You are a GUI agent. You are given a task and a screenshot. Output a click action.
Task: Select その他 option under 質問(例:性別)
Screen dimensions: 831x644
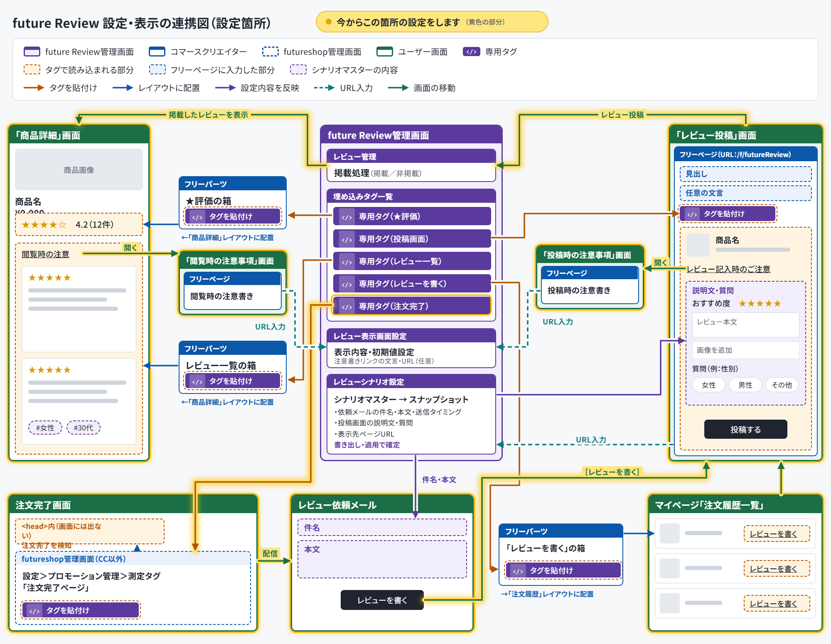[782, 385]
